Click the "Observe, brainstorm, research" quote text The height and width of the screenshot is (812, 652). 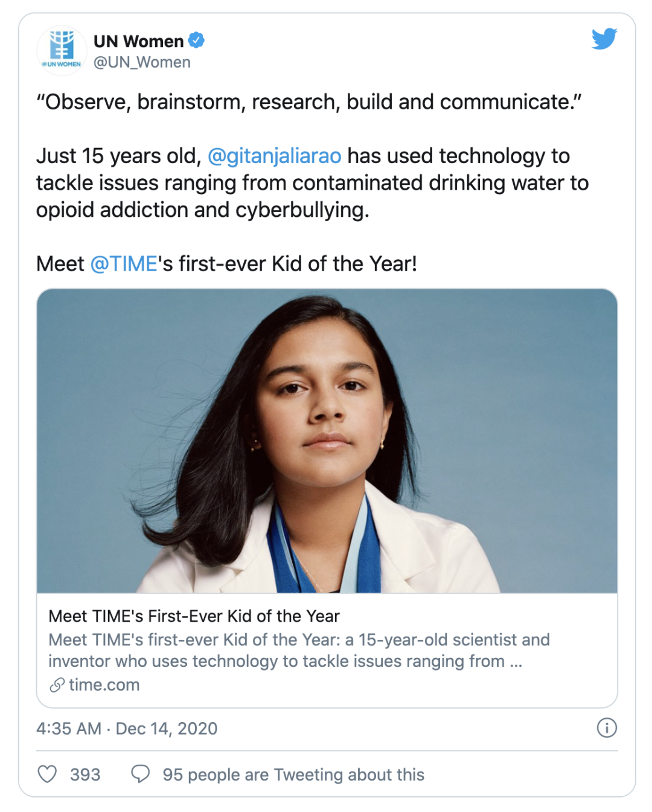pyautogui.click(x=308, y=102)
